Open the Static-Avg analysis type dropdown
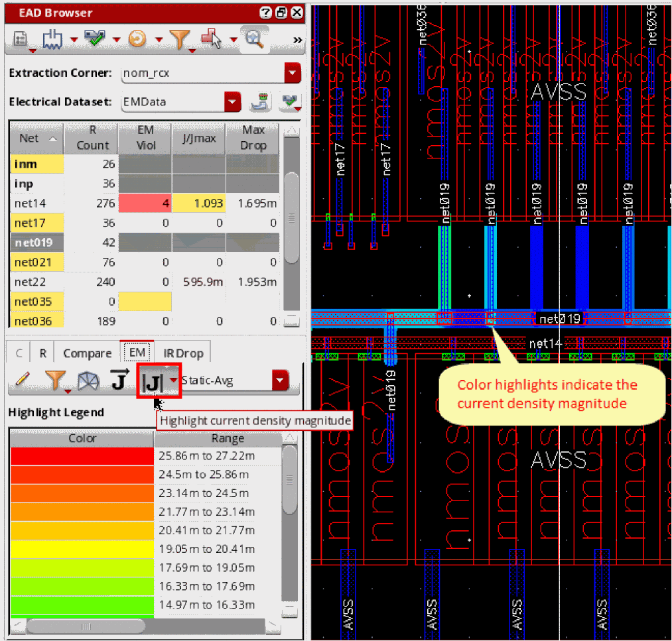 click(x=281, y=380)
